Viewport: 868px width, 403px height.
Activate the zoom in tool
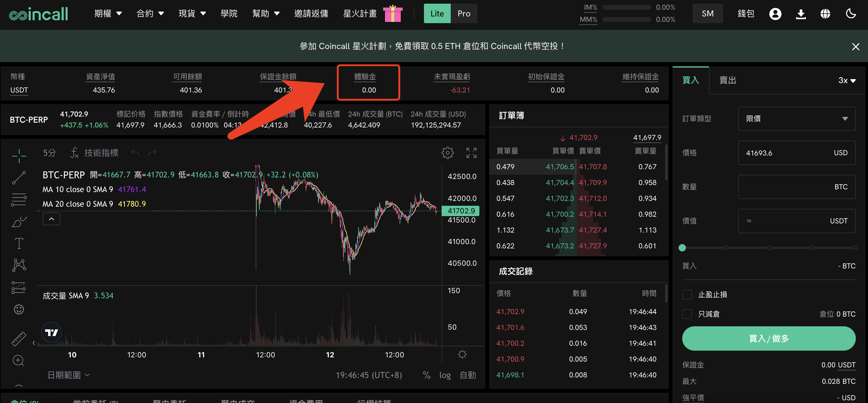coord(18,361)
